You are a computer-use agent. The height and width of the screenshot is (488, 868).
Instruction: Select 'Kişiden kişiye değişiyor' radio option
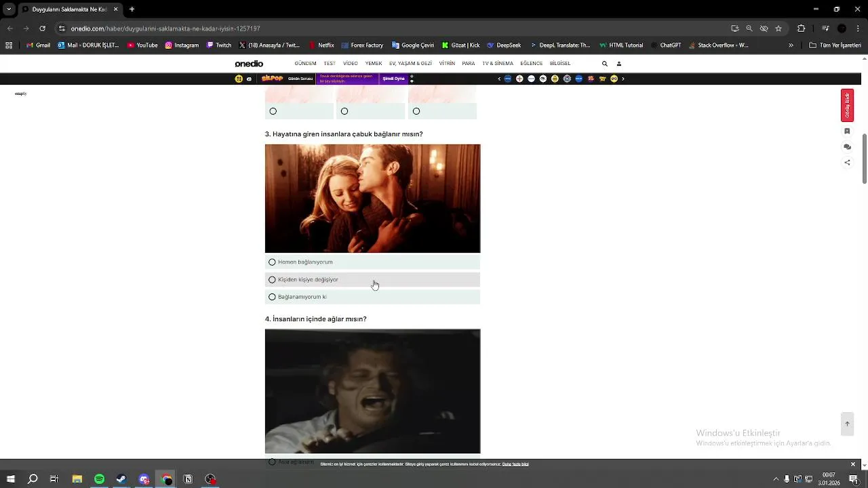point(272,280)
